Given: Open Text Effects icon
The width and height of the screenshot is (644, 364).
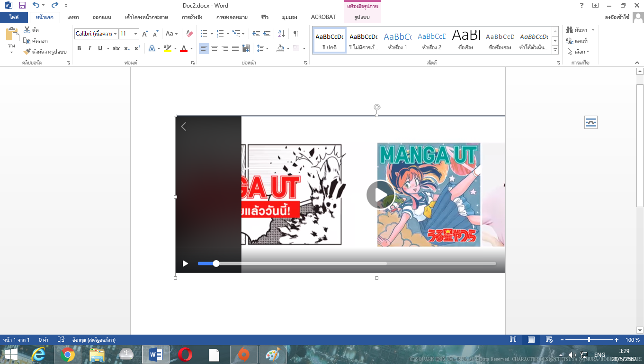Looking at the screenshot, I should 152,48.
